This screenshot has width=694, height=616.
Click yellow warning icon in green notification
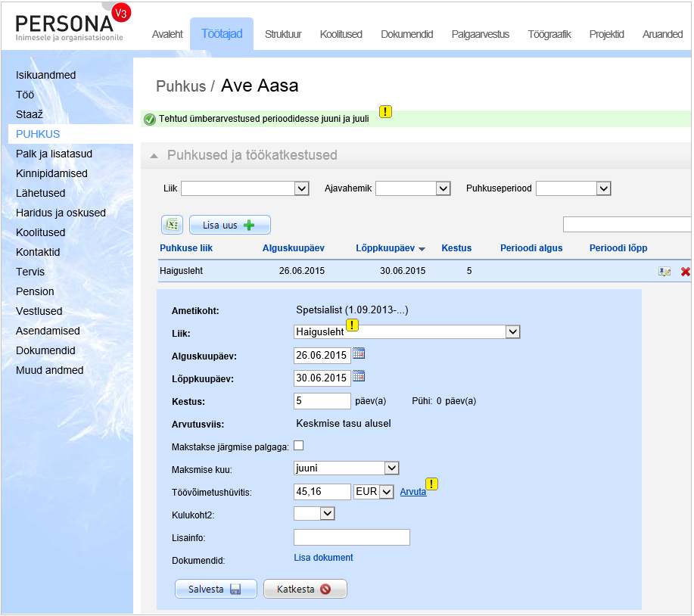coord(385,112)
